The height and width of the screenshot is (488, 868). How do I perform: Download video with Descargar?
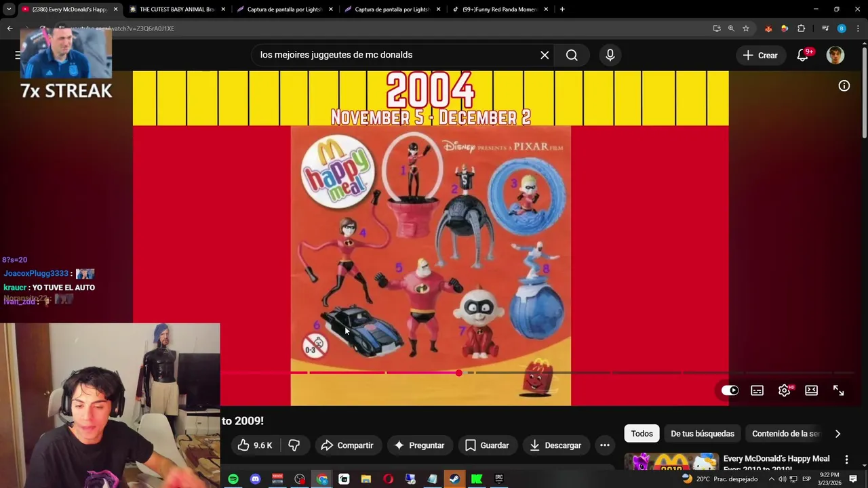click(555, 445)
